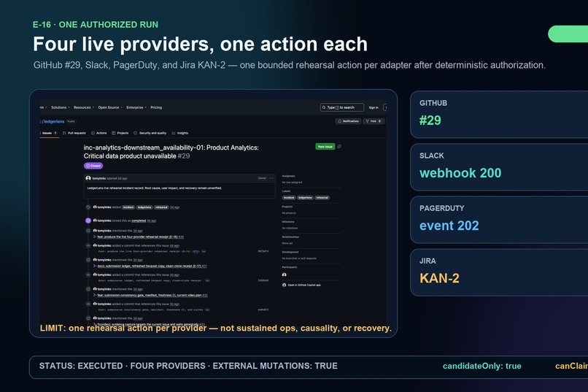
Task: Click the 'E-16 · ONE AUTHORIZED RUN' label
Action: [x=96, y=25]
